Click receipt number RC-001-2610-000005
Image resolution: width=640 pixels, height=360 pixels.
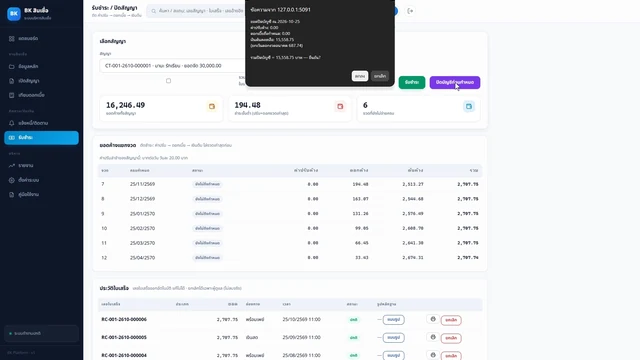124,338
